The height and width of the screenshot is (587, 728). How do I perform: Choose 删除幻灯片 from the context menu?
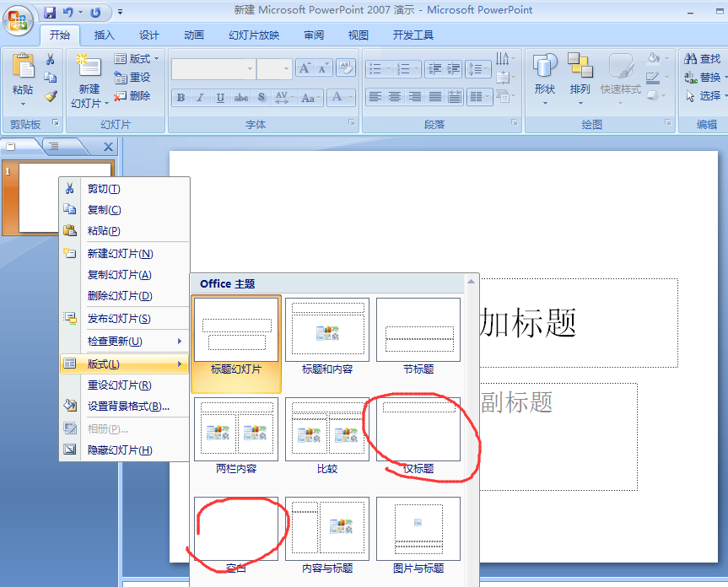tap(120, 296)
